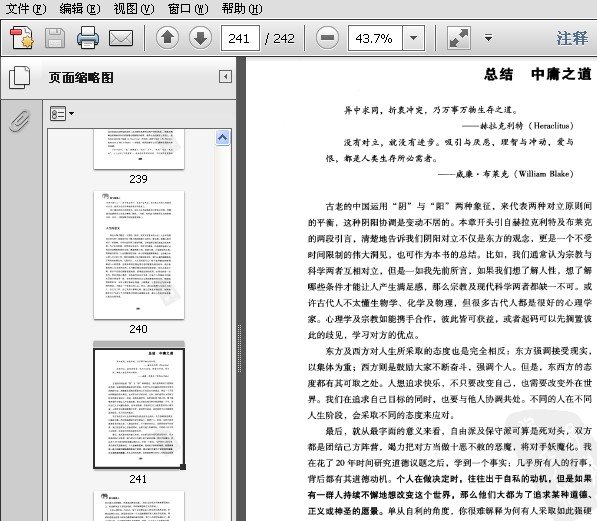The width and height of the screenshot is (597, 521).
Task: Select page 239 thumbnail
Action: [x=139, y=149]
